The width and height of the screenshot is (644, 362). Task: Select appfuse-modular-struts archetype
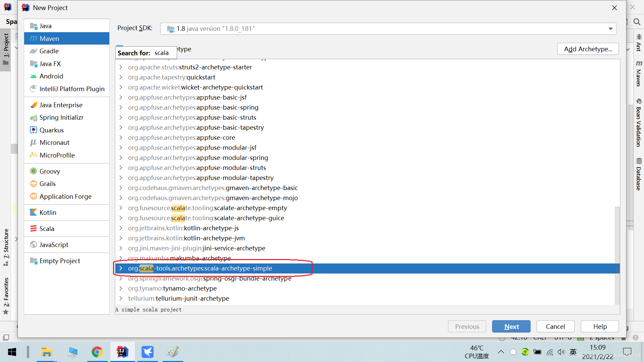pos(197,168)
